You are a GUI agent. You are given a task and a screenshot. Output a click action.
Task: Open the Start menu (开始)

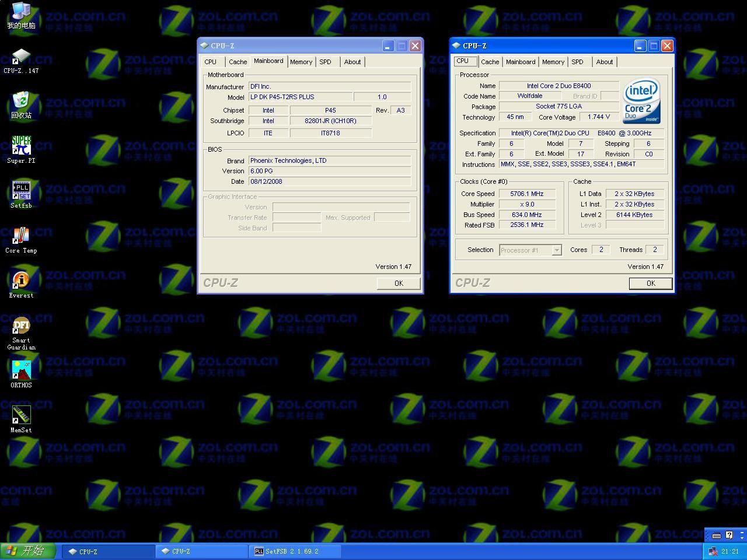(x=28, y=551)
